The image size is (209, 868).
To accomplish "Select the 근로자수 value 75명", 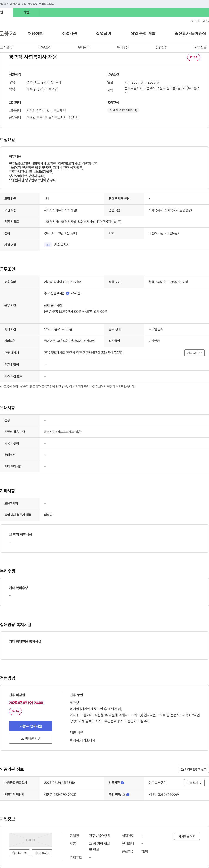I will click(x=145, y=851).
